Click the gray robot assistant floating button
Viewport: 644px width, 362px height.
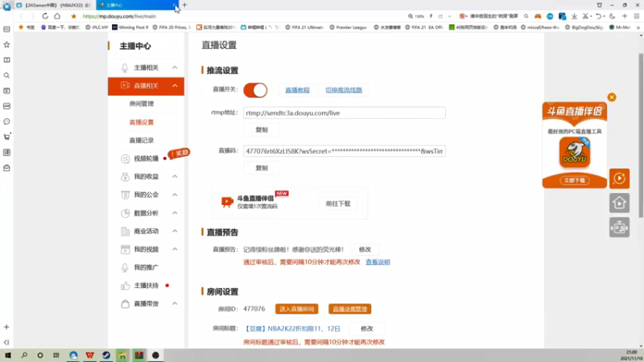point(619,227)
